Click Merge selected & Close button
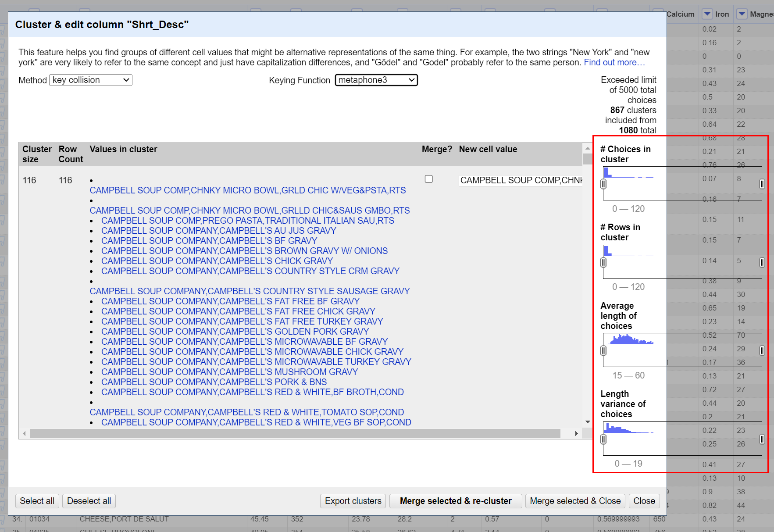Viewport: 774px width, 532px height. (575, 501)
